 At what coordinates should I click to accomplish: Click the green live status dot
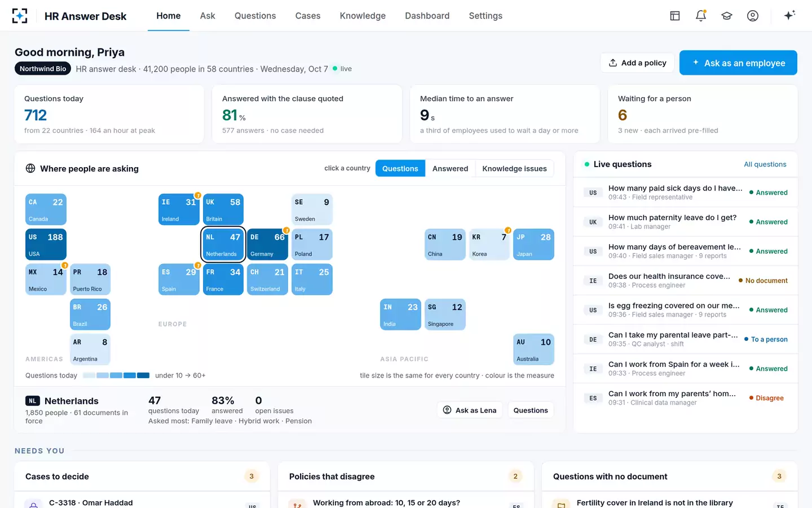[335, 68]
